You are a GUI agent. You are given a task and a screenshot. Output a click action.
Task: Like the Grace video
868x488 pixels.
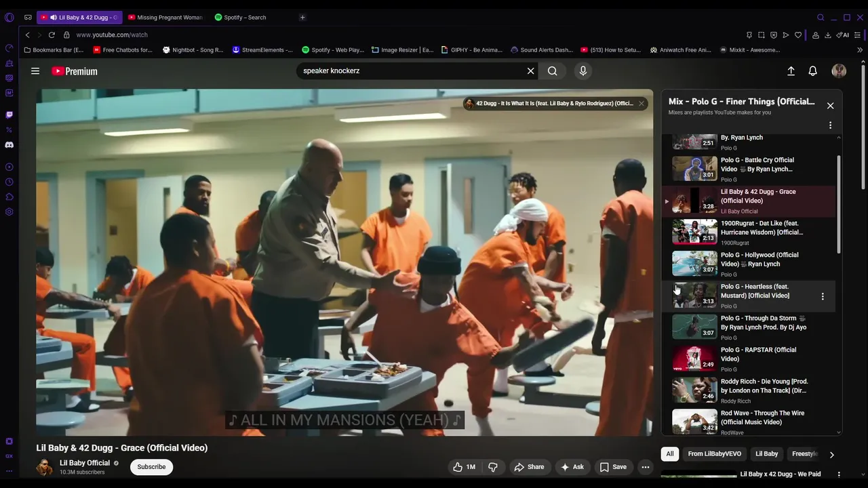pos(465,467)
